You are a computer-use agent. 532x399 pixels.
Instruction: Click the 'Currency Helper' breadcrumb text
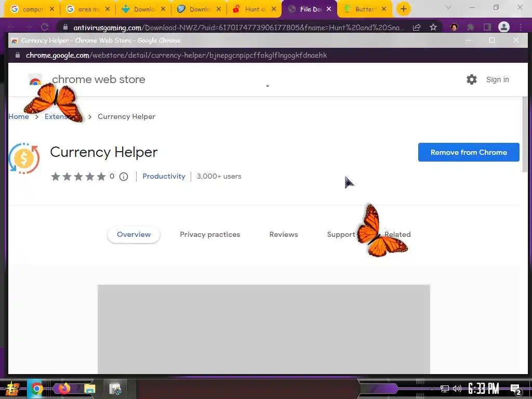[x=127, y=116]
